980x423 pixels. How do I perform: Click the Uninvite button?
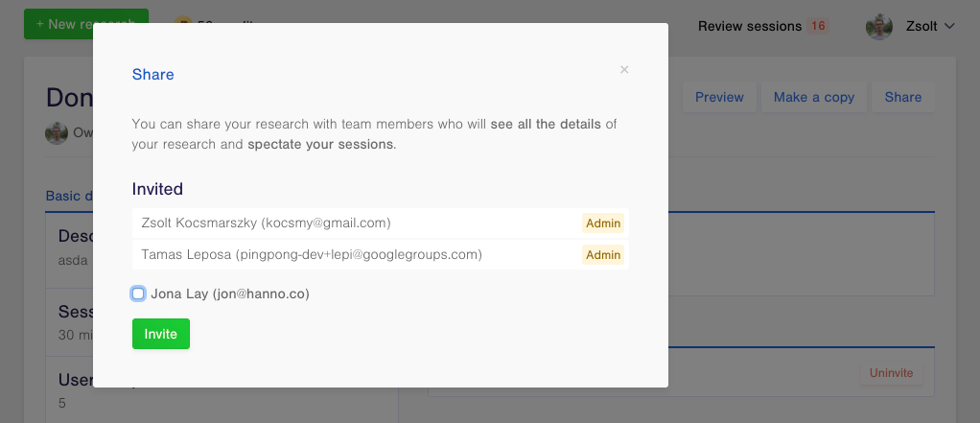[x=891, y=373]
